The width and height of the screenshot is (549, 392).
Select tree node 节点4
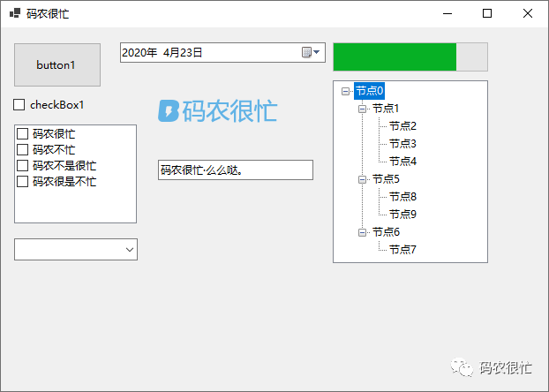[402, 162]
